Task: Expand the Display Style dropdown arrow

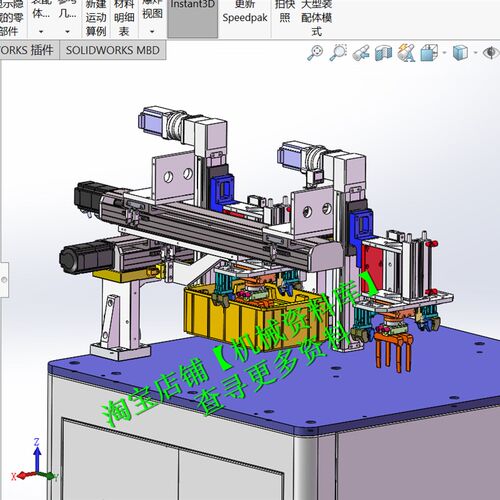Action: (x=476, y=53)
